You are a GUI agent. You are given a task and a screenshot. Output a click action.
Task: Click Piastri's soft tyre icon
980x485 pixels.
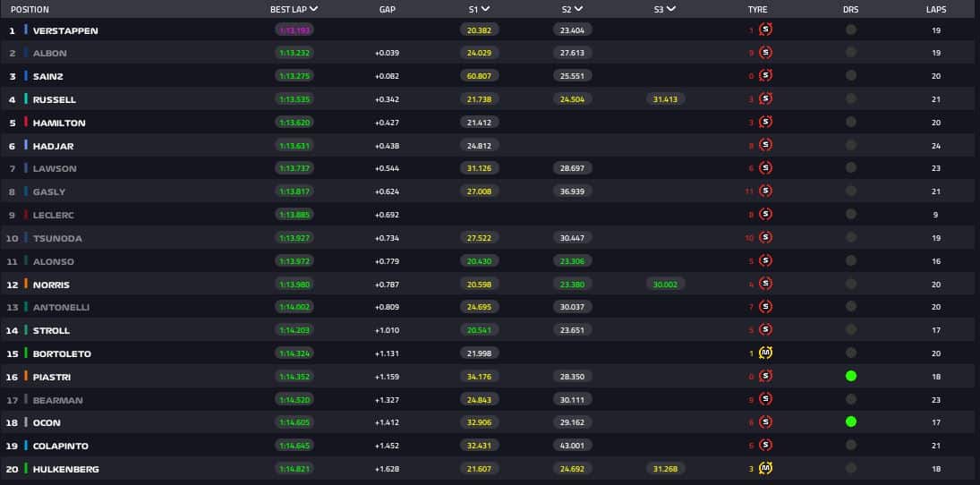(765, 376)
